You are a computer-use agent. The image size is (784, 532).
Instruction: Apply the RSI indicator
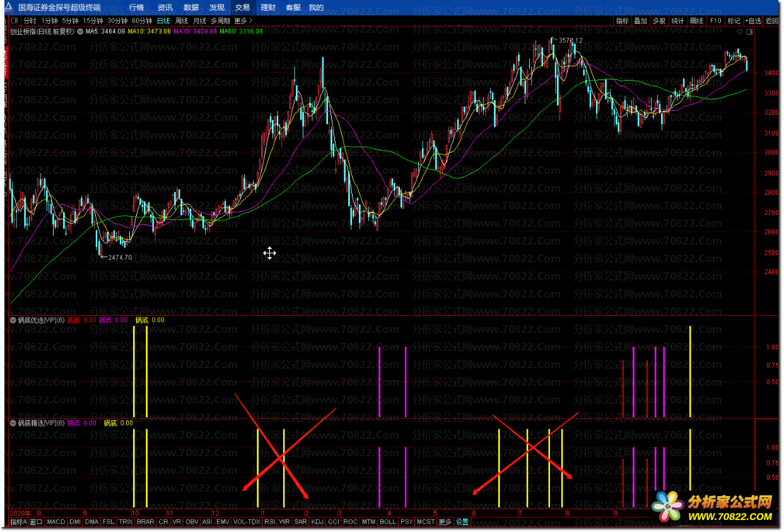(270, 522)
